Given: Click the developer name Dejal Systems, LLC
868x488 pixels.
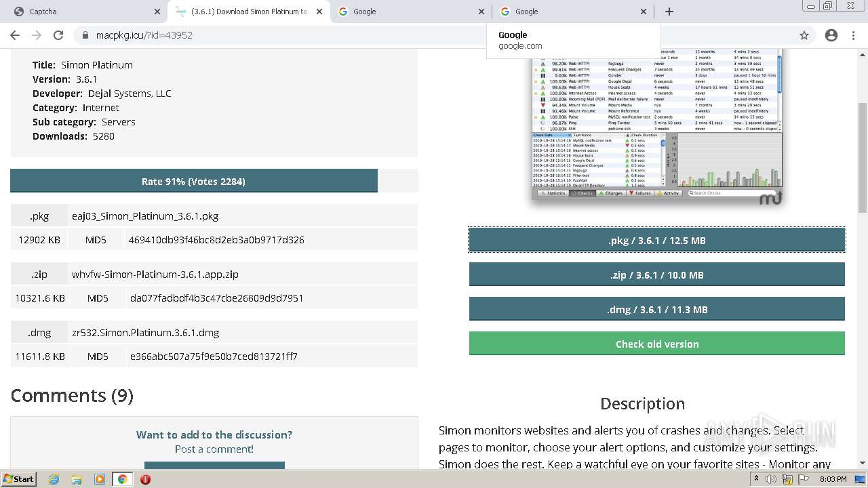Looking at the screenshot, I should (x=130, y=94).
